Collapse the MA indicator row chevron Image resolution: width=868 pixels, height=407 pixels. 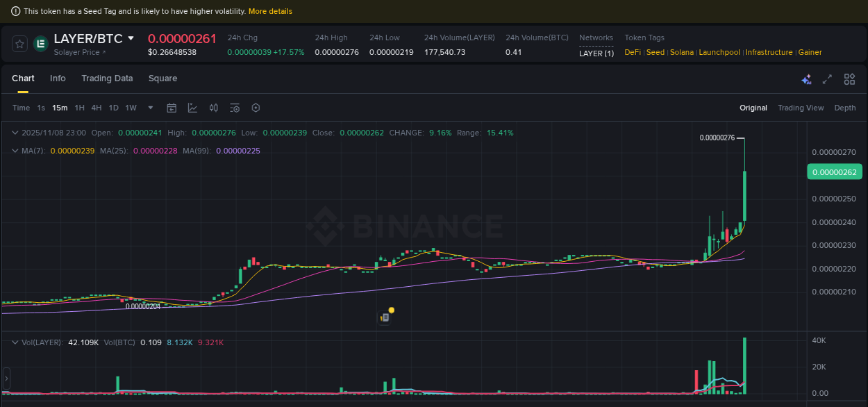[14, 150]
